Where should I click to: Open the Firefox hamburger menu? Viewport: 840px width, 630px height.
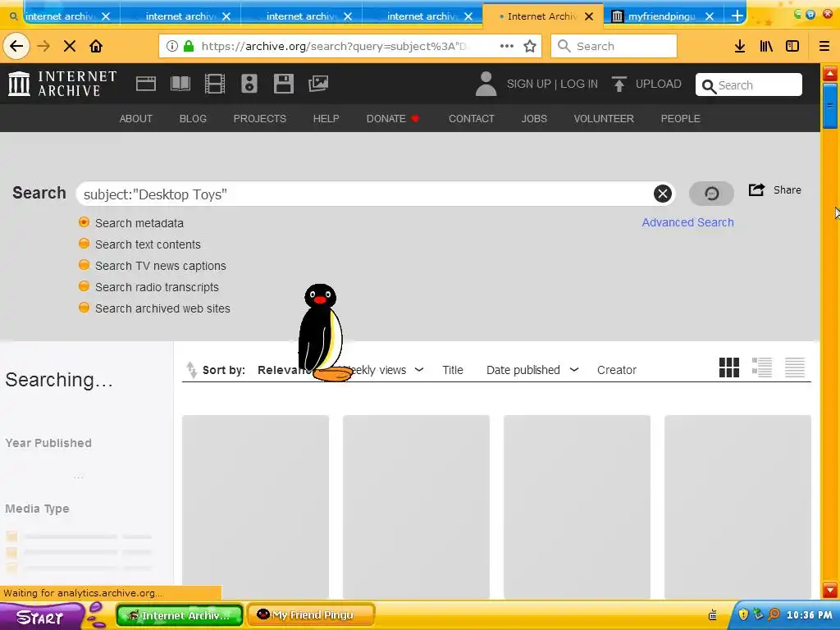pos(824,46)
